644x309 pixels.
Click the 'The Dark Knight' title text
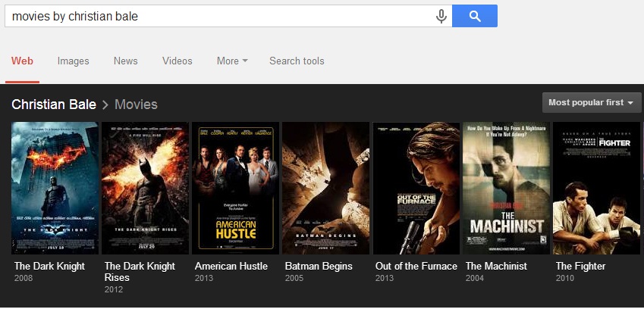coord(49,266)
